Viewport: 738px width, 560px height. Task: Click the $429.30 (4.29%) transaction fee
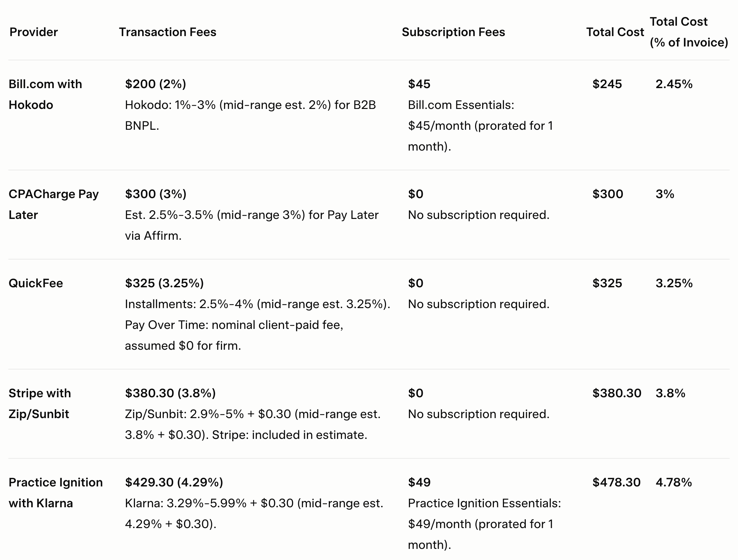tap(174, 482)
